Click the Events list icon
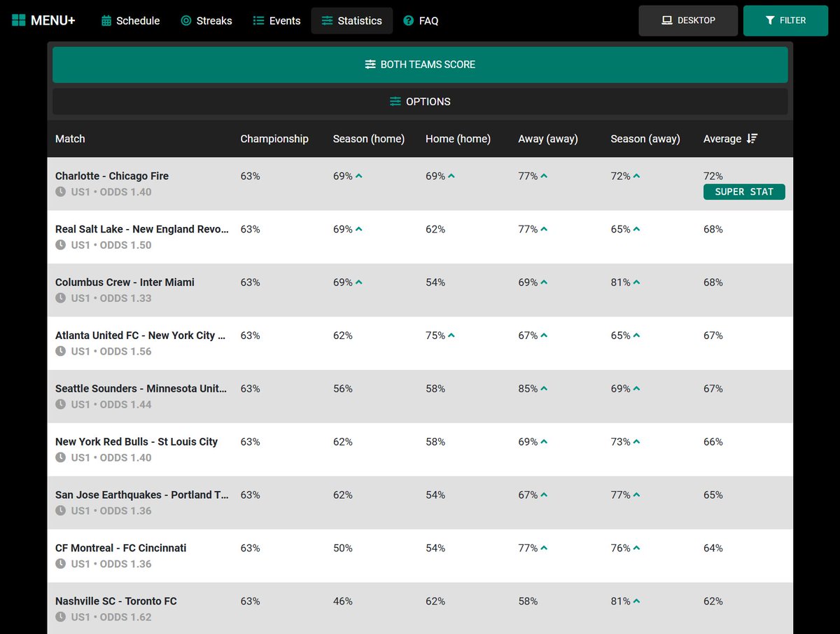 click(258, 21)
